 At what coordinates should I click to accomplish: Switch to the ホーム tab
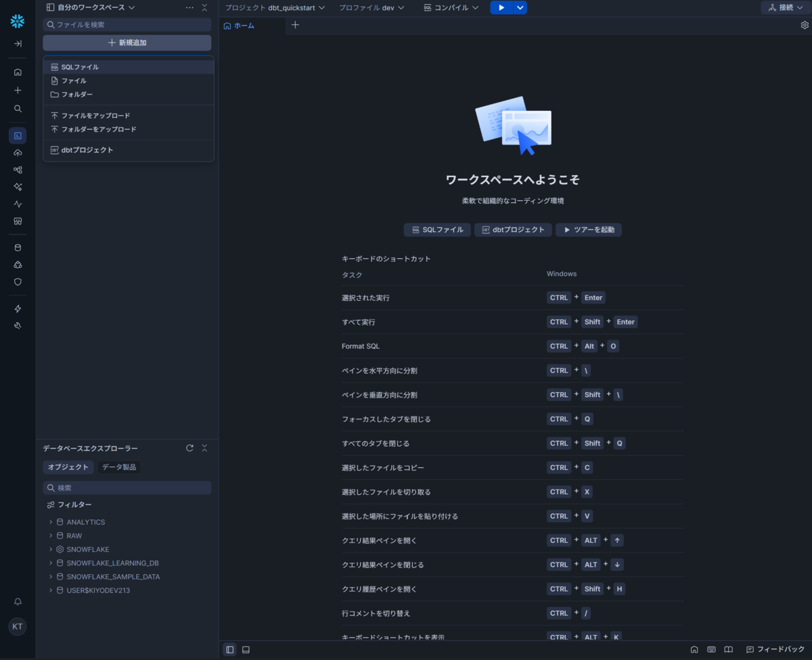(x=240, y=26)
